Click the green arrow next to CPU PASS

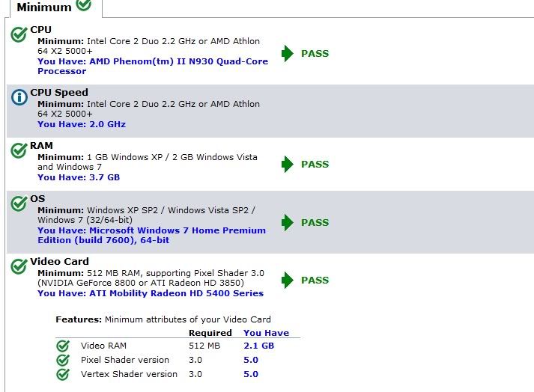(288, 53)
